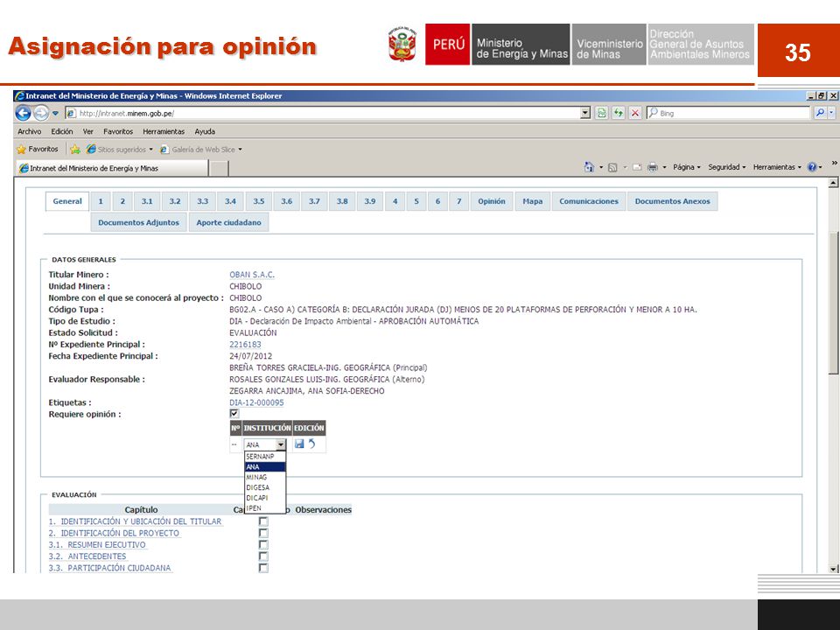Click the Add to Favorites bar star icon
Image resolution: width=840 pixels, height=630 pixels.
pos(75,149)
